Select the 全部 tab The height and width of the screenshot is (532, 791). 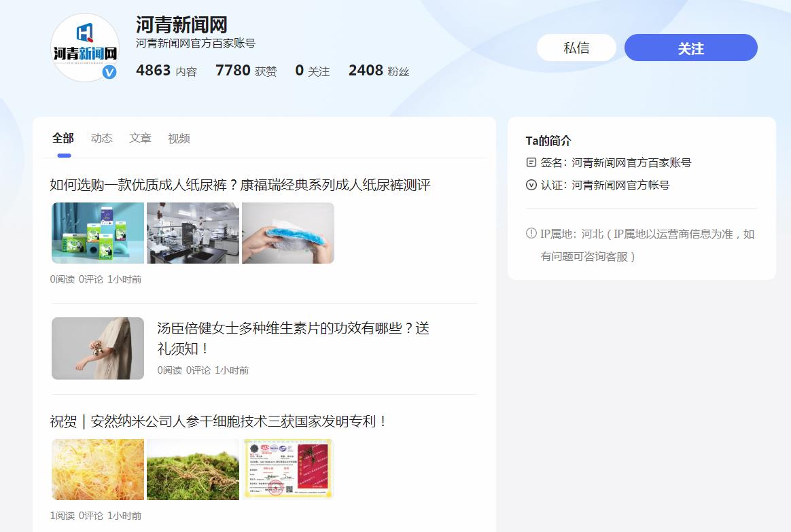(63, 138)
